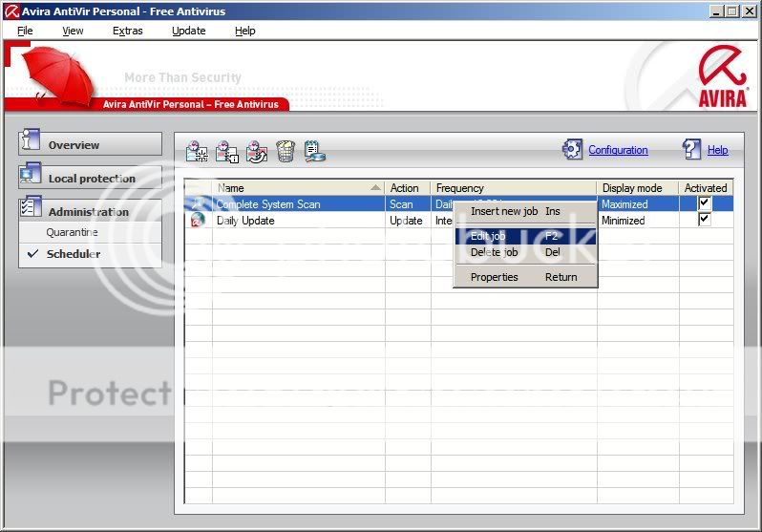This screenshot has width=762, height=532.
Task: Click the Daily Update globe icon
Action: pos(198,220)
